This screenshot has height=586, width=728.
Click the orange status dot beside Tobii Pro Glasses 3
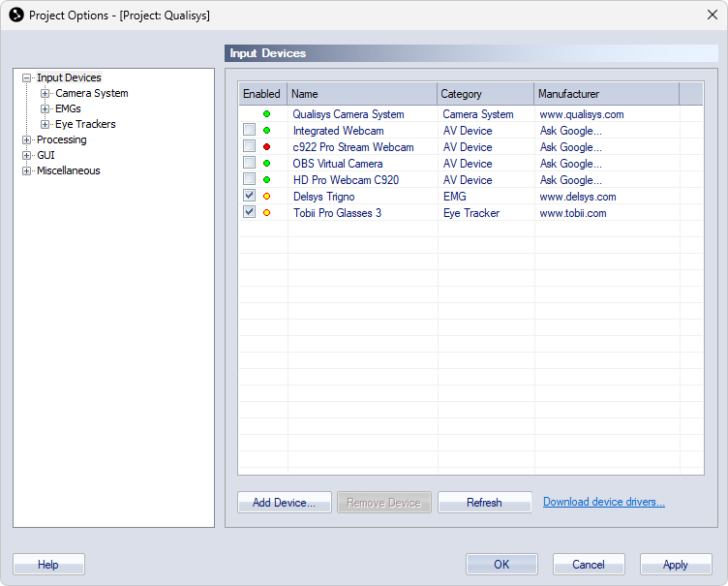tap(266, 213)
